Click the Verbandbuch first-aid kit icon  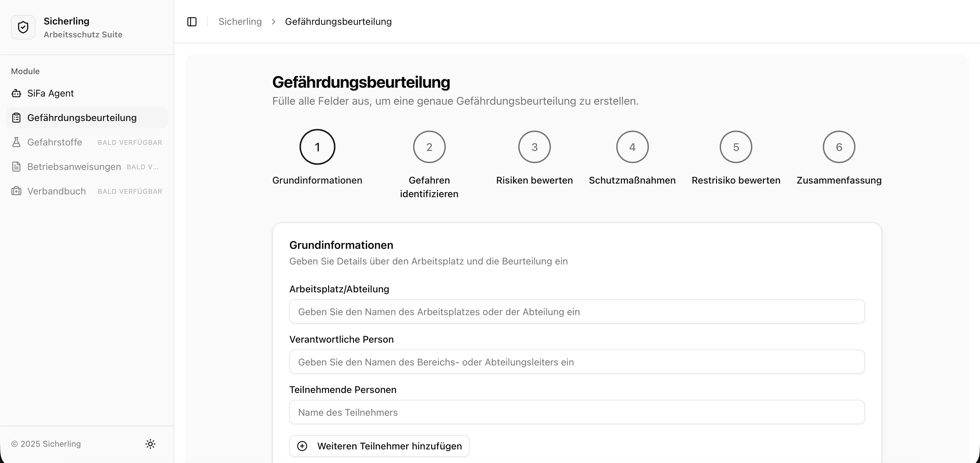pos(16,191)
